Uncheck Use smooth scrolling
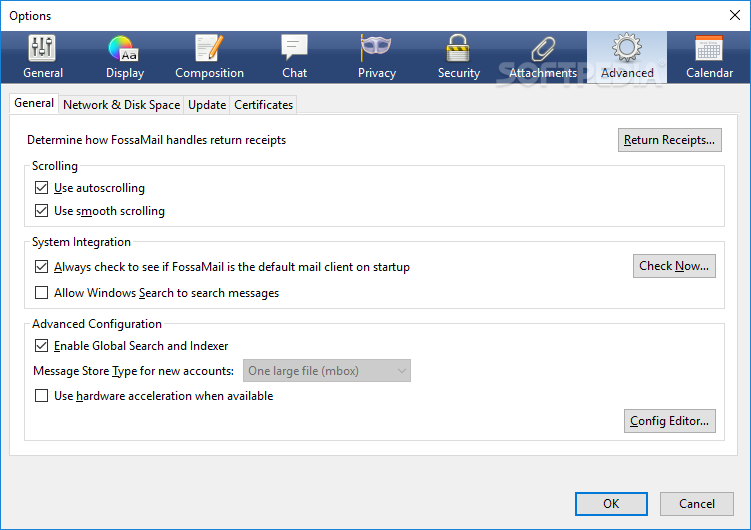This screenshot has width=751, height=530. 42,211
